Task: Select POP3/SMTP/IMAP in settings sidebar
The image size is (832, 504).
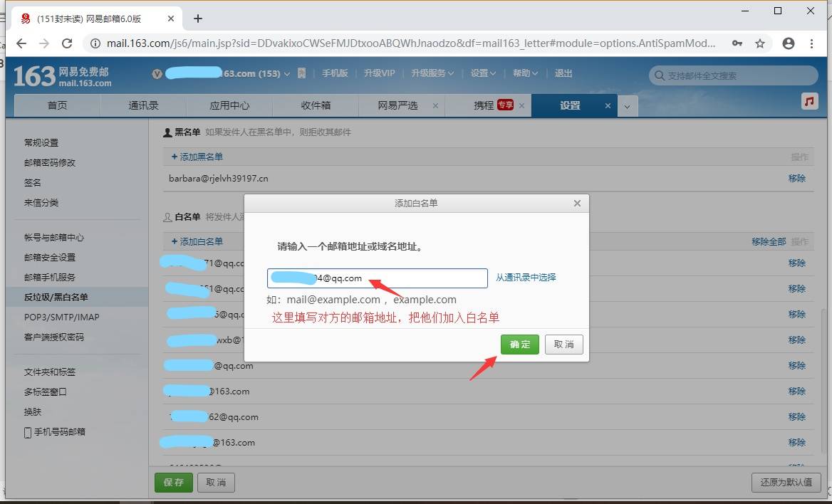Action: 62,317
